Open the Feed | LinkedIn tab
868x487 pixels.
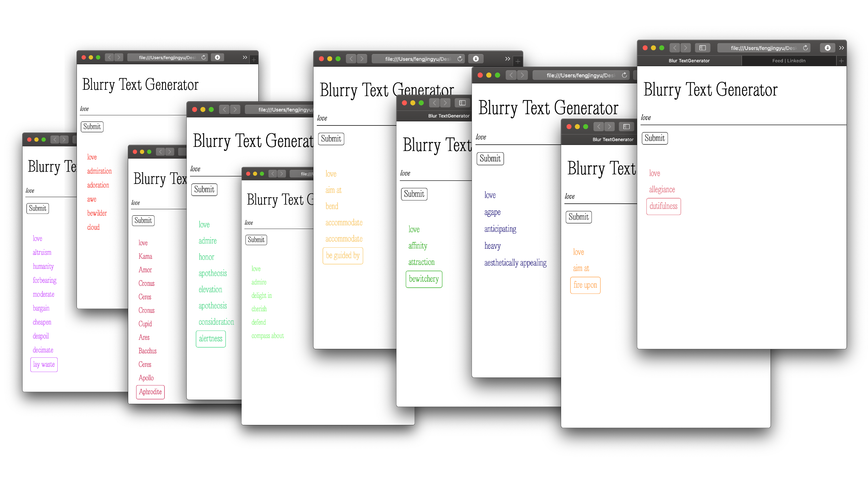point(788,61)
